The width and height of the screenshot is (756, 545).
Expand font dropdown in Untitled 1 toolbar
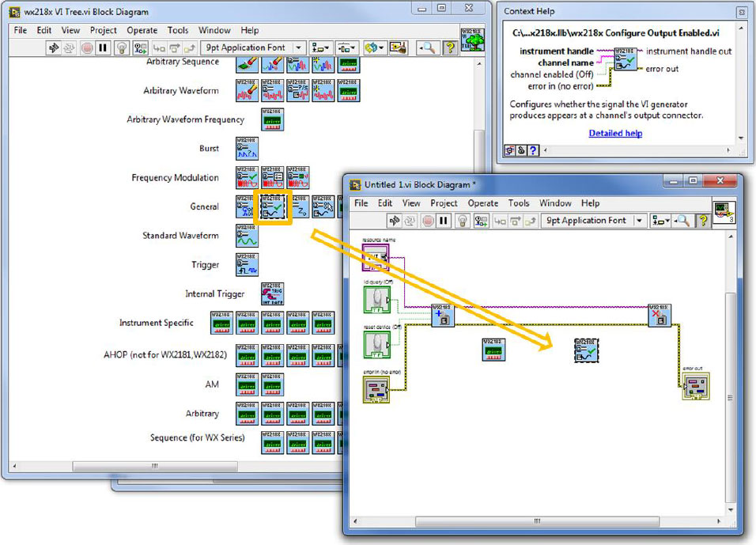click(x=639, y=221)
